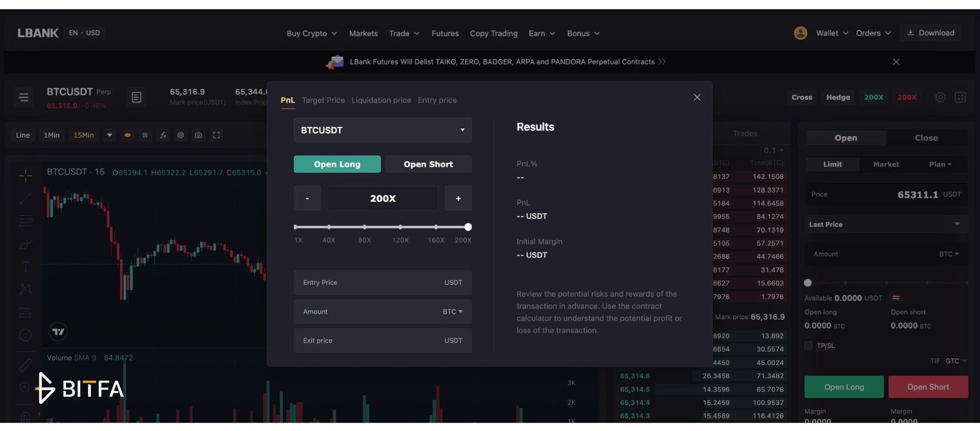The width and height of the screenshot is (980, 431).
Task: Close the delist announcement banner
Action: 896,62
